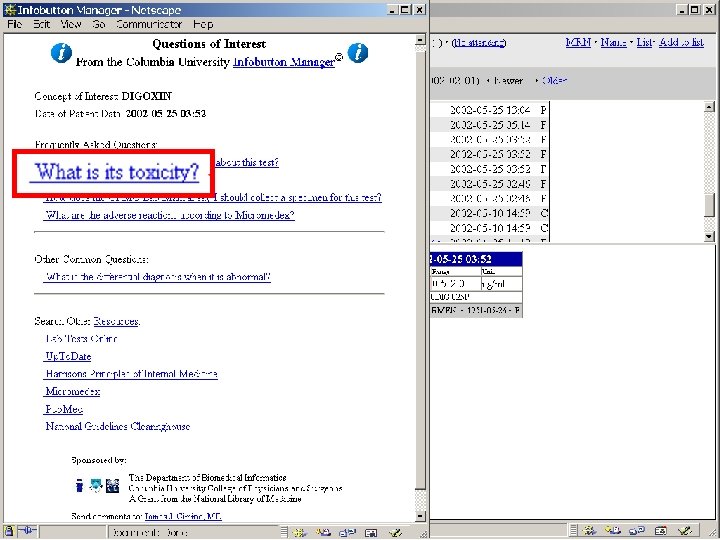Open the Micromedex resource link

point(72,391)
